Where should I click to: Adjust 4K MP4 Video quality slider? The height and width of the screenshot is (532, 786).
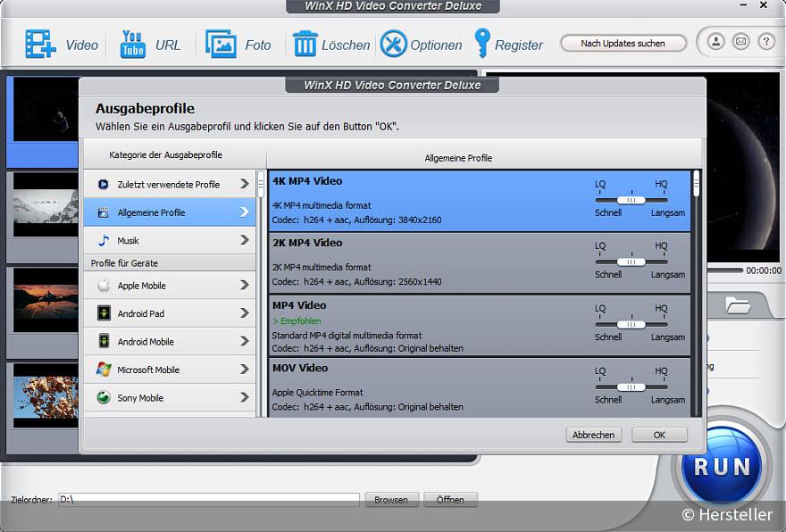click(631, 200)
